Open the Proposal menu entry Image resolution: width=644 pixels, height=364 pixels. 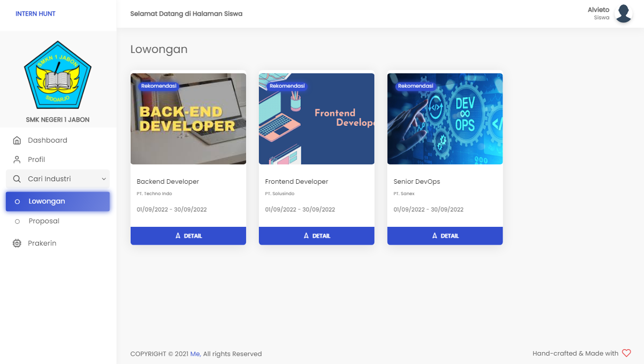44,221
